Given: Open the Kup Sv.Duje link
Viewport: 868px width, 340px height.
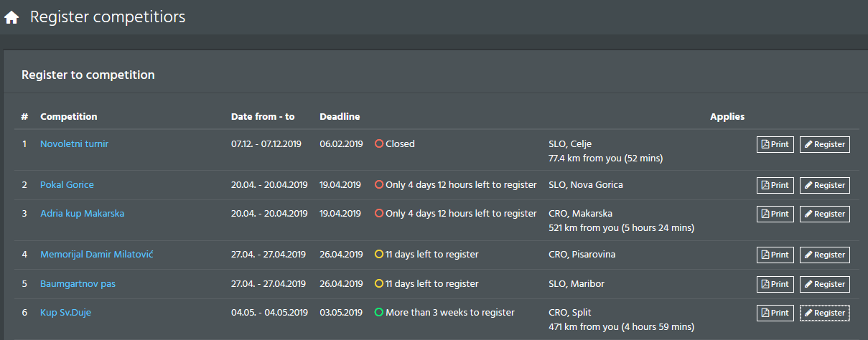Looking at the screenshot, I should [65, 312].
